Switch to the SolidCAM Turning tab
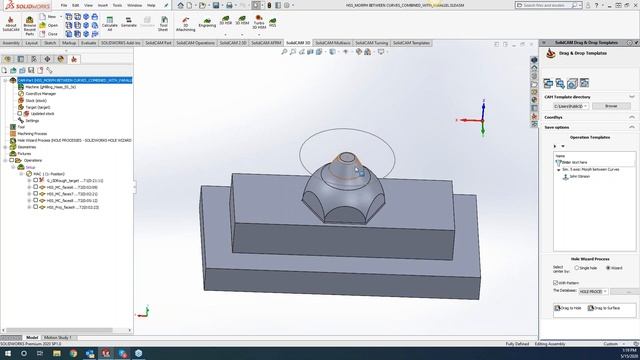The height and width of the screenshot is (360, 640). 371,43
